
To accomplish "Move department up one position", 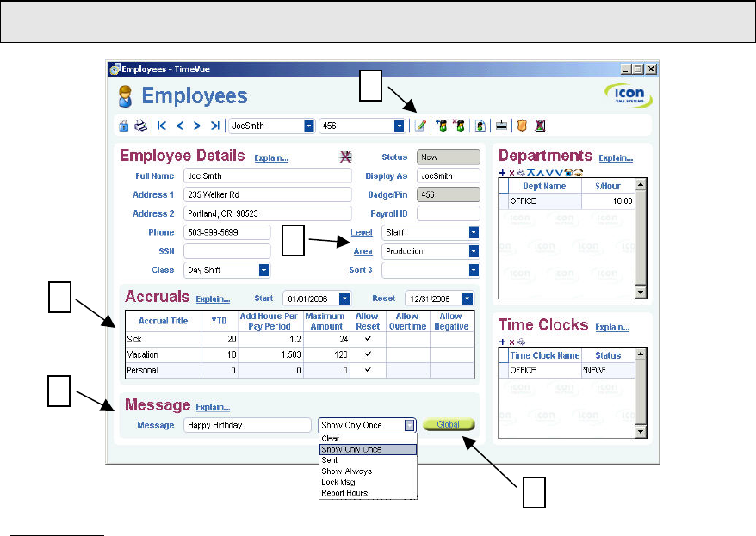I will pos(541,172).
